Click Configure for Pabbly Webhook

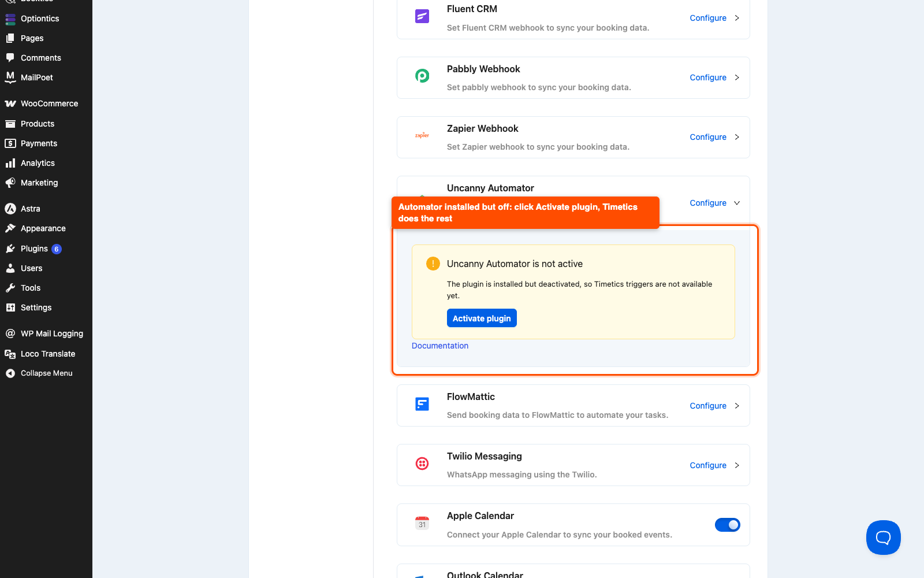tap(708, 77)
